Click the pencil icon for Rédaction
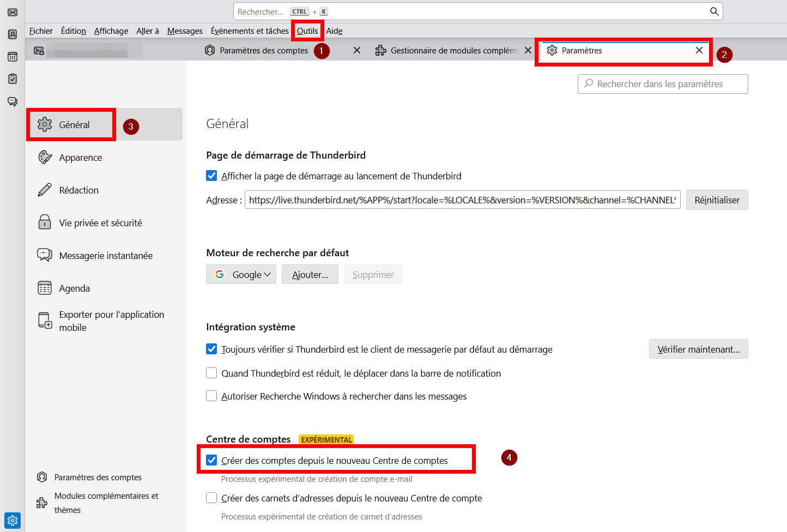The width and height of the screenshot is (787, 532). tap(45, 190)
